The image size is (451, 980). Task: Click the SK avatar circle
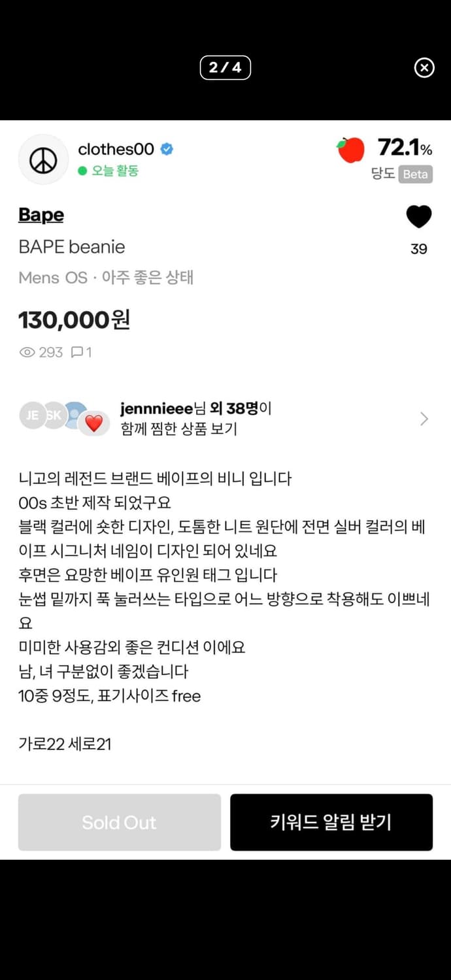pos(56,414)
